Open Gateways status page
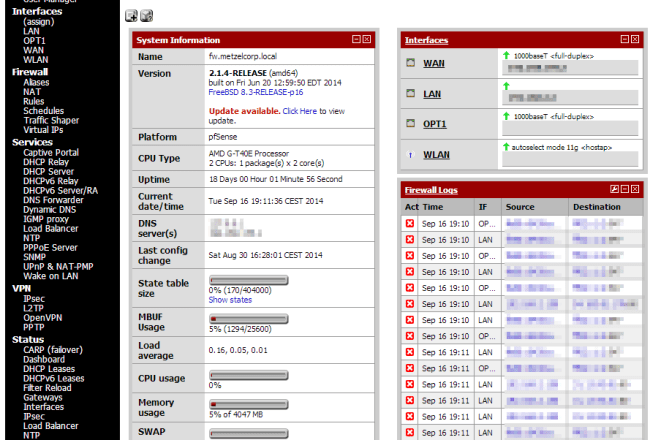The width and height of the screenshot is (660, 440). pos(43,397)
